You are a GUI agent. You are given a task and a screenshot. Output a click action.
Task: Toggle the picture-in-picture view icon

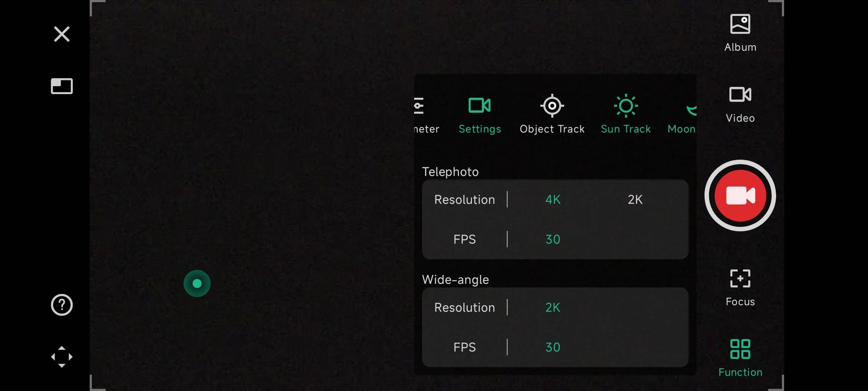(62, 86)
